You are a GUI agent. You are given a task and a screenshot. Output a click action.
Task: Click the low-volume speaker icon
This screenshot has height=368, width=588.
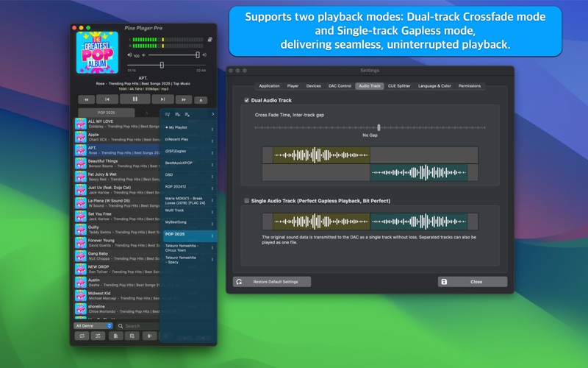pyautogui.click(x=143, y=55)
